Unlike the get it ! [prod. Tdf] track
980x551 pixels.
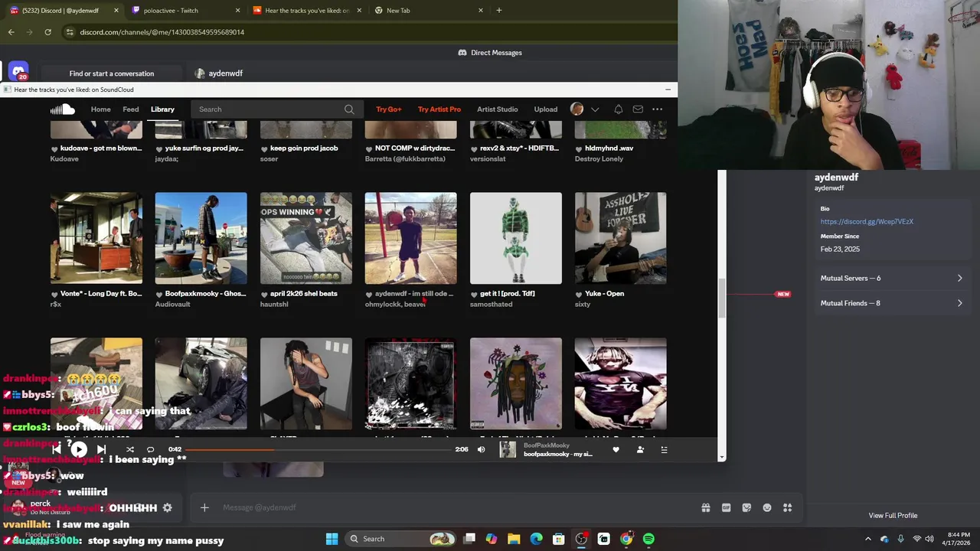tap(474, 294)
